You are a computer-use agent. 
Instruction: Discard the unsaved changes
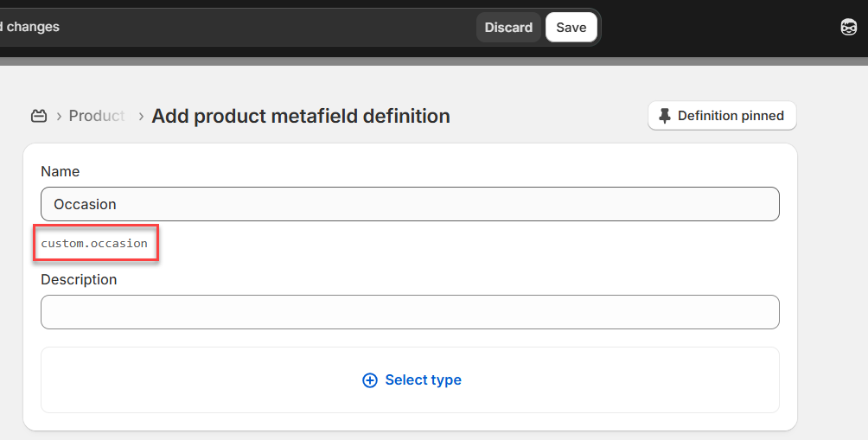(x=508, y=28)
